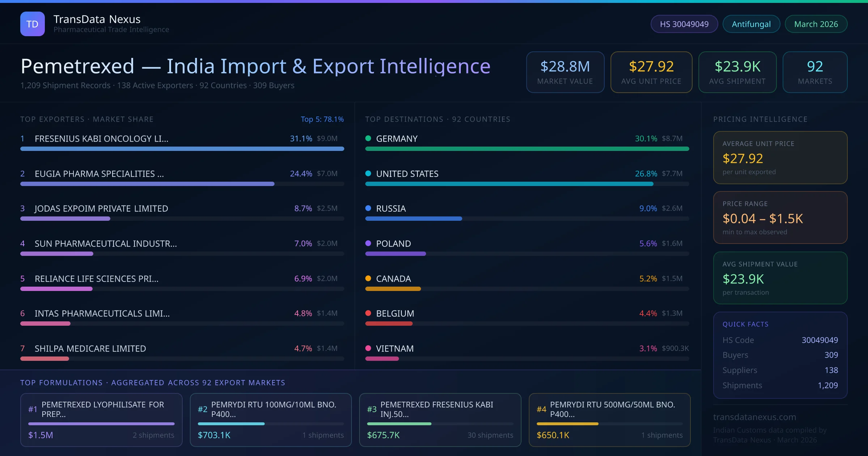Viewport: 868px width, 456px height.
Task: Click the pink Vietnam dot marker
Action: (368, 348)
